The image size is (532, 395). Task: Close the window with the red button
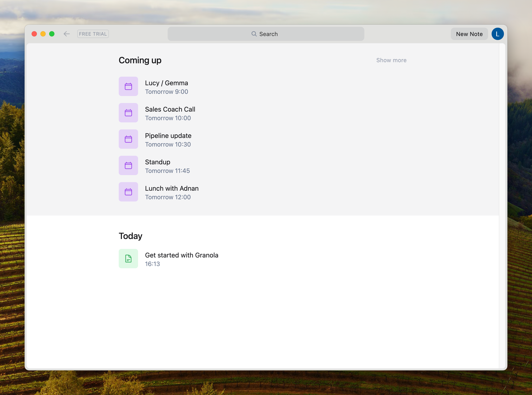tap(34, 34)
